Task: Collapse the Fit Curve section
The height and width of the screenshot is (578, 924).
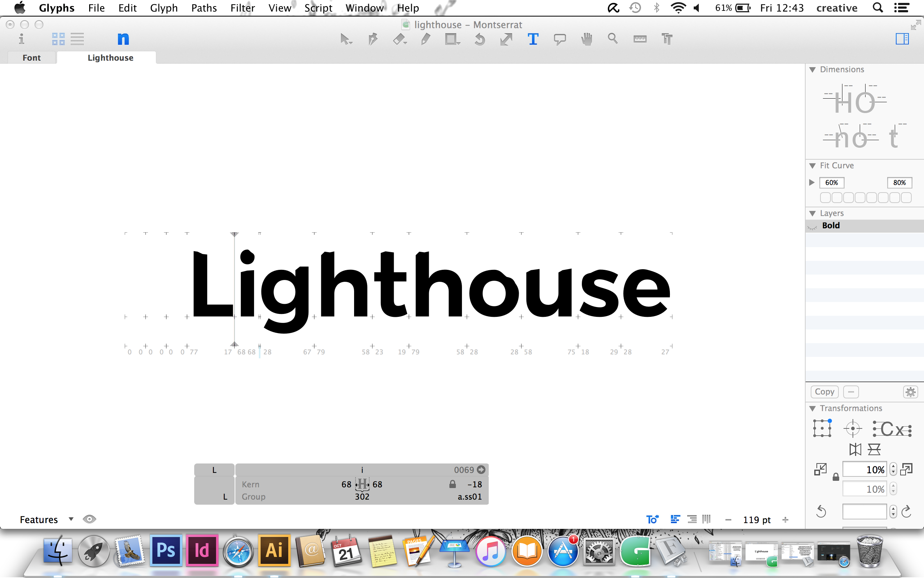Action: 812,165
